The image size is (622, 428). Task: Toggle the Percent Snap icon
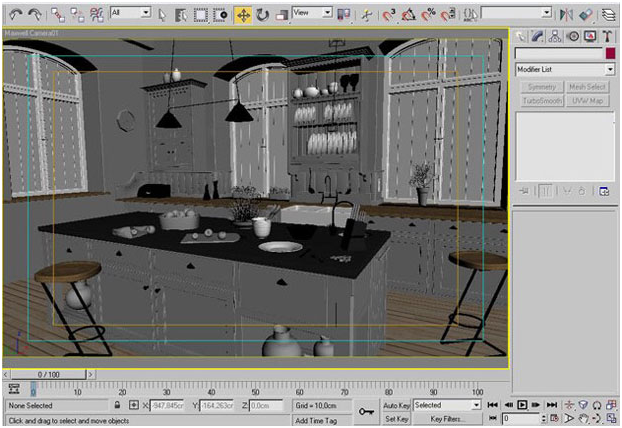pos(428,15)
